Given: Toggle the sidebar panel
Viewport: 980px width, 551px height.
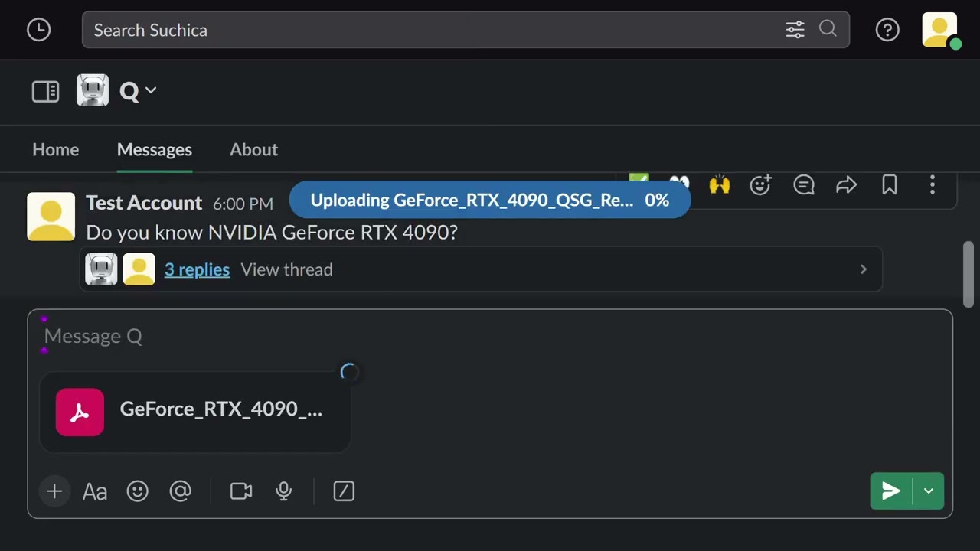Looking at the screenshot, I should click(x=45, y=92).
